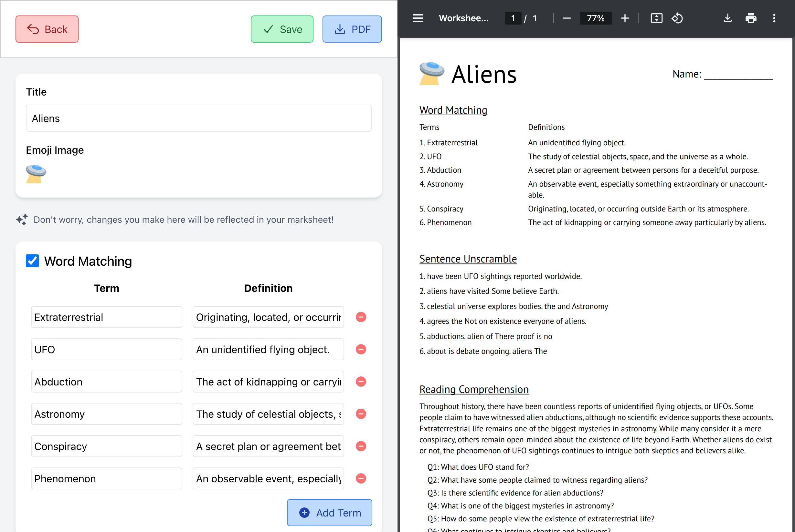Save the worksheet changes

(x=282, y=29)
